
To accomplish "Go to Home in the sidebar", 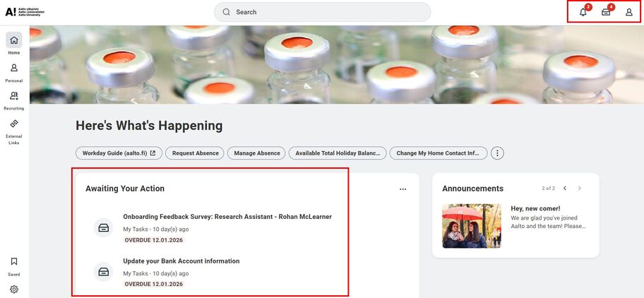I will (14, 44).
